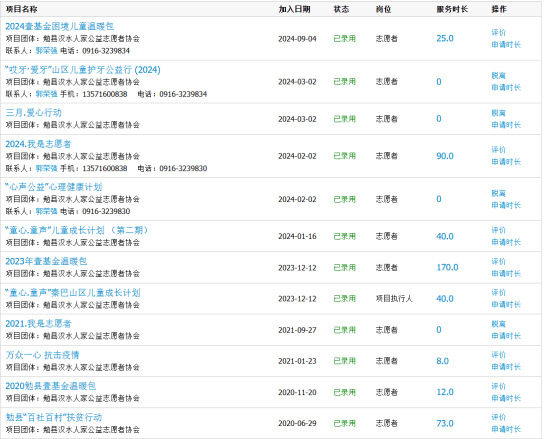Open the 2023年壹基金温暖包 project link

[x=46, y=261]
